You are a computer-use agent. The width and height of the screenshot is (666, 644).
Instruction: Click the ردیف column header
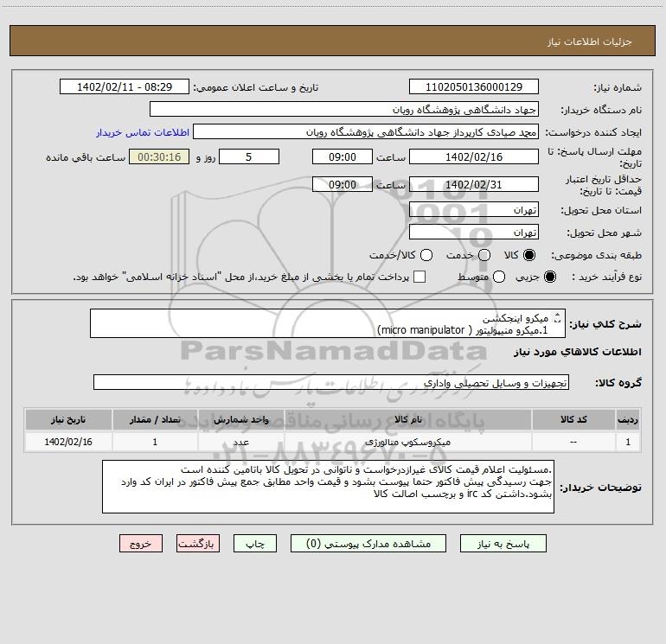628,419
